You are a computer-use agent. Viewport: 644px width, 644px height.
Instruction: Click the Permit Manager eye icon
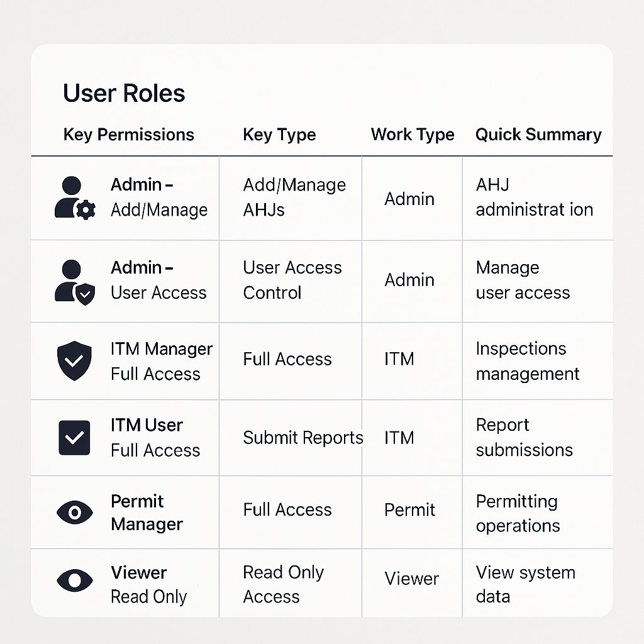(75, 513)
